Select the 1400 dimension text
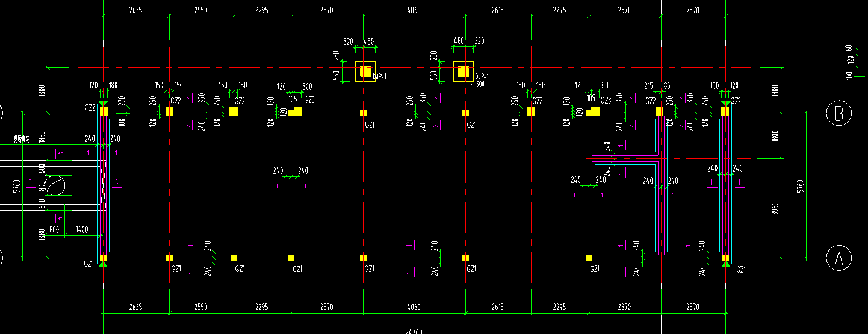 82,229
